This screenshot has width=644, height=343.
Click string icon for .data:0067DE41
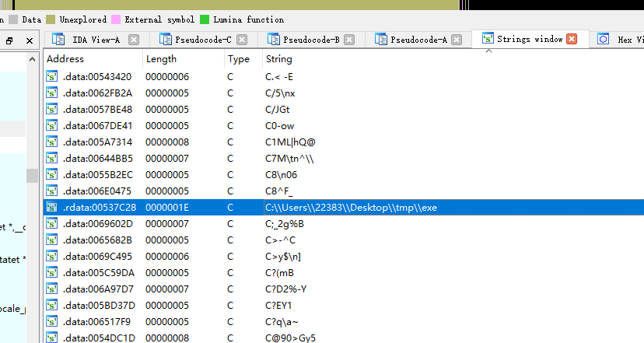[52, 126]
